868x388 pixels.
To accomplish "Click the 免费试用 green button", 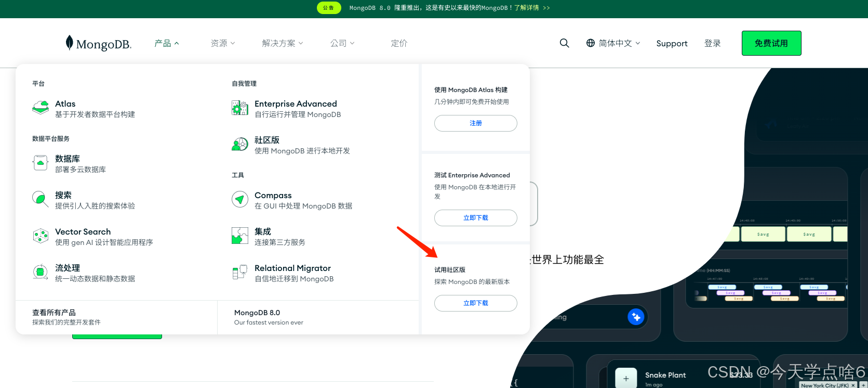I will [771, 43].
